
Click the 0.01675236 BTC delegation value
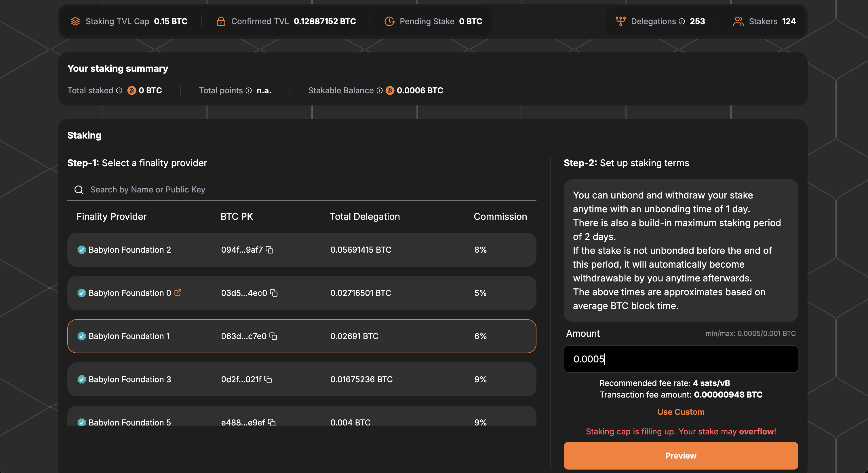pos(361,379)
